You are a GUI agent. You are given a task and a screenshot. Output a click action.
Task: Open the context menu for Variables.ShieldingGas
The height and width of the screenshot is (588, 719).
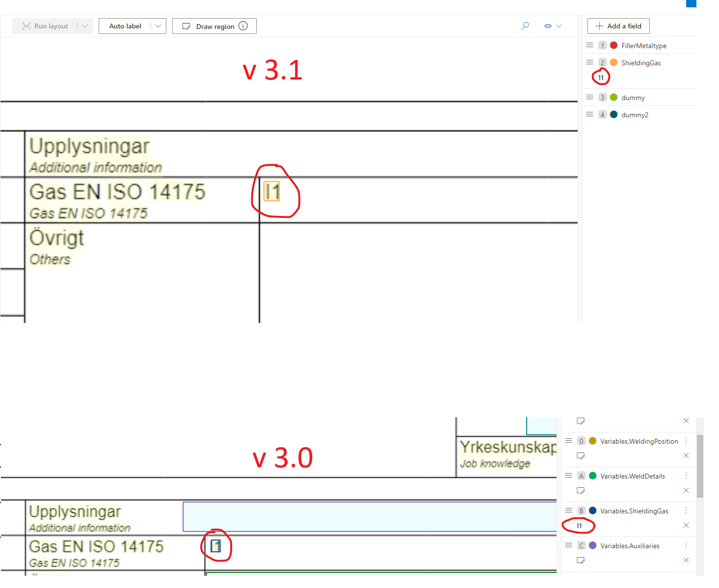pyautogui.click(x=686, y=510)
